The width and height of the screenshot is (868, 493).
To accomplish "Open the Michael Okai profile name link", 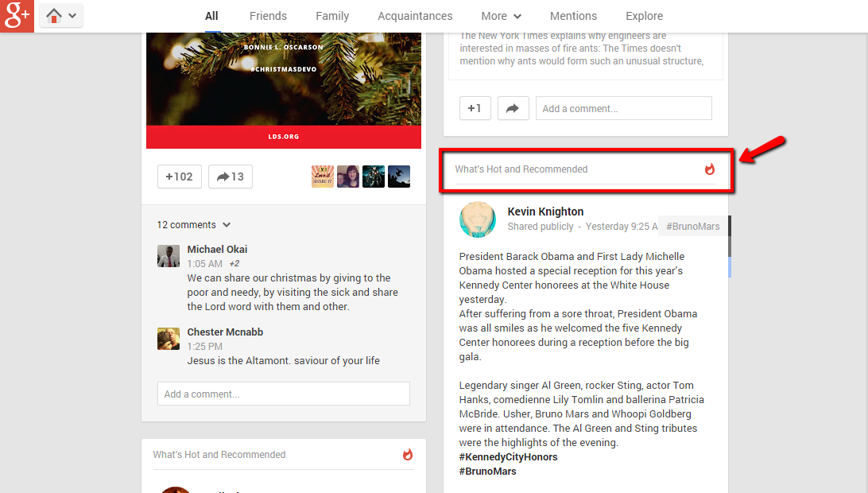I will coord(217,249).
